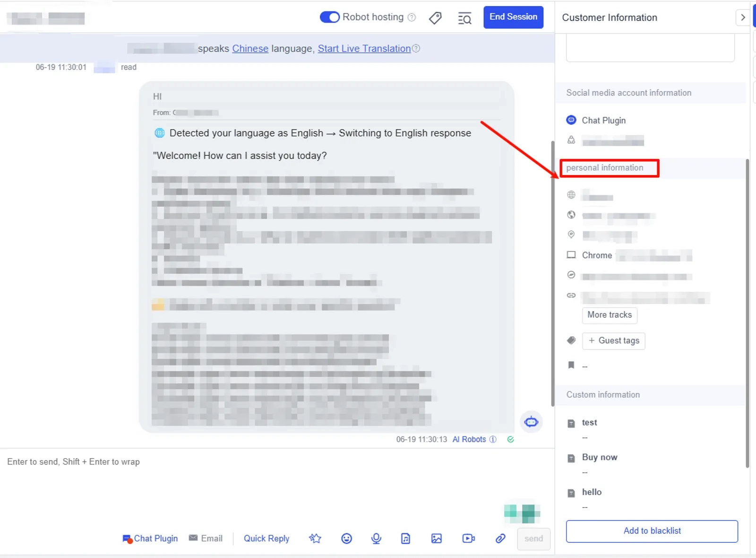Image resolution: width=756 pixels, height=558 pixels.
Task: Click the AI robot avatar icon
Action: (x=531, y=421)
